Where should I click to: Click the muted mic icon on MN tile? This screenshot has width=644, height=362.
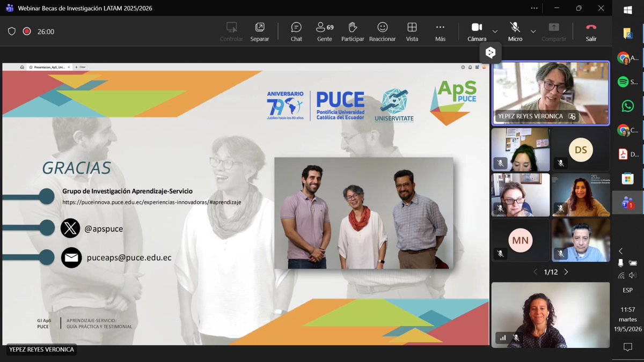tap(500, 254)
